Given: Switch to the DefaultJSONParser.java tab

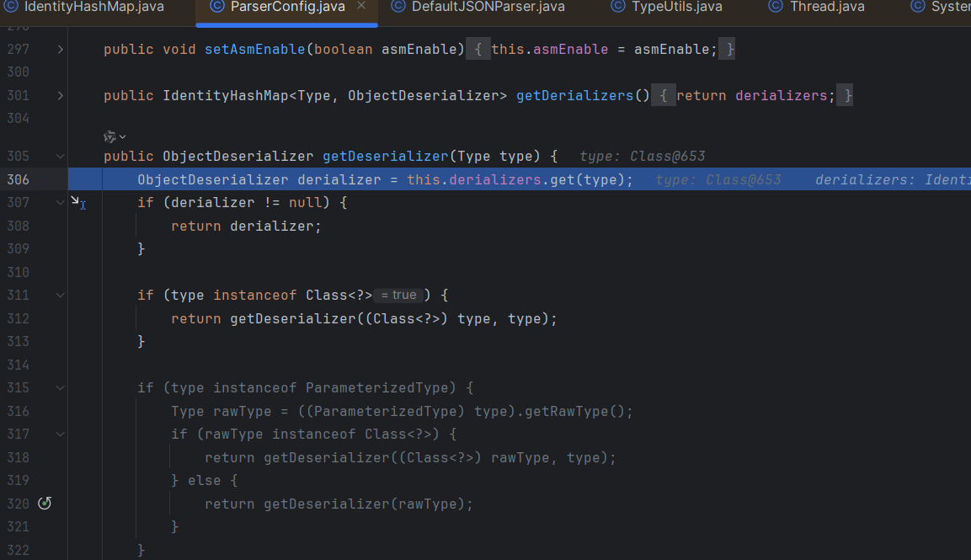Looking at the screenshot, I should [488, 7].
